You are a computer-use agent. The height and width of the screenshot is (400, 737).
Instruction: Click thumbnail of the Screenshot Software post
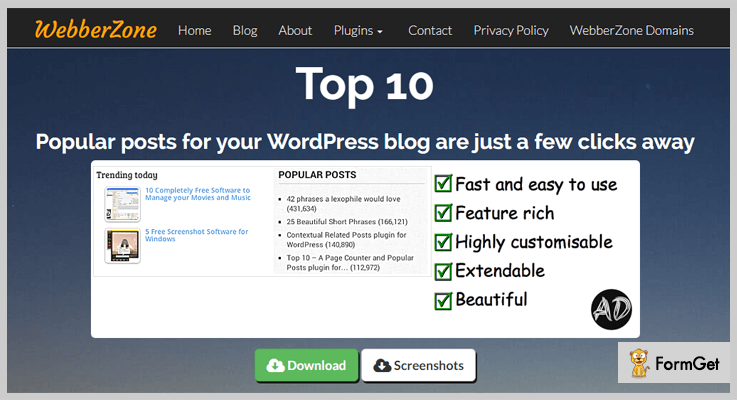click(x=122, y=245)
